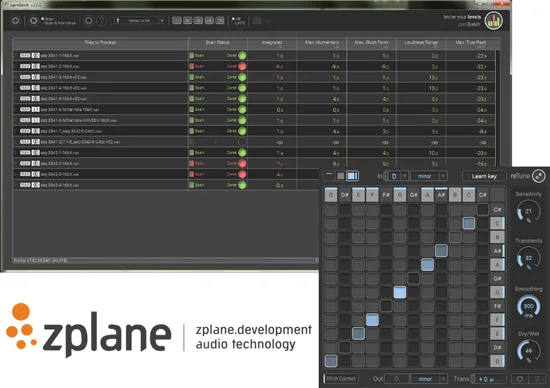This screenshot has height=388, width=550.
Task: Click the ppmBatch level-meter logo icon
Action: pos(494,21)
